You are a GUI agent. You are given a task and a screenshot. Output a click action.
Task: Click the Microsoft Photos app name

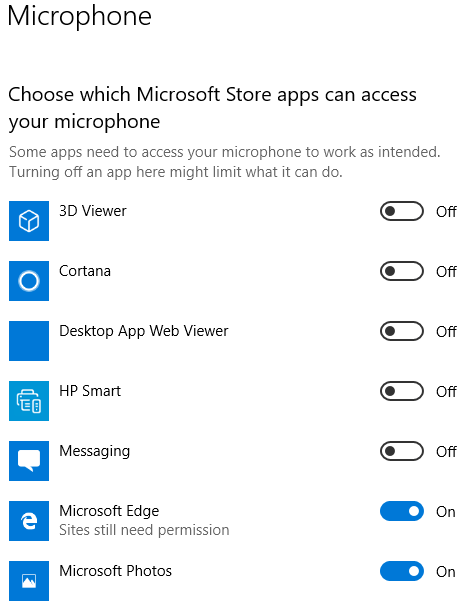pyautogui.click(x=116, y=571)
